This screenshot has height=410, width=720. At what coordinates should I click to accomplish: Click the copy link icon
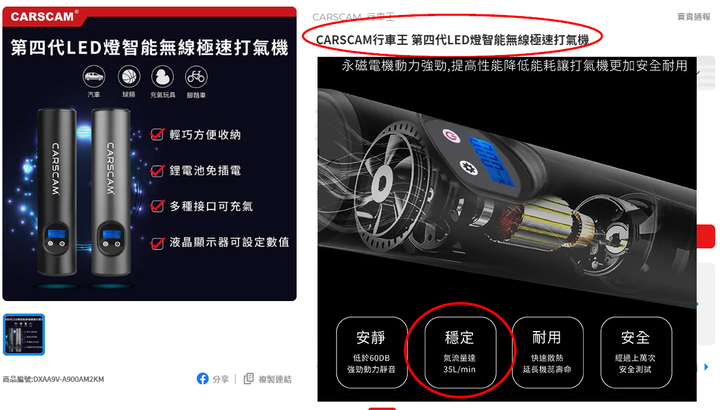pyautogui.click(x=248, y=379)
